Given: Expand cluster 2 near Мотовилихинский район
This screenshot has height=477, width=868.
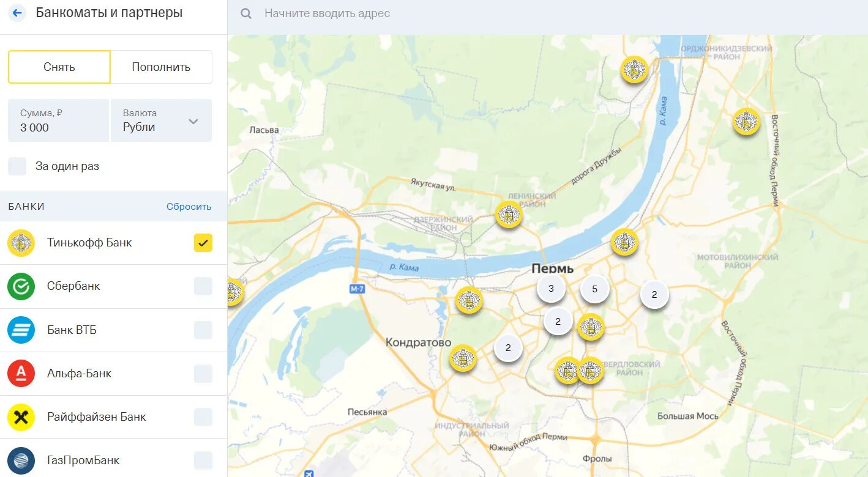Looking at the screenshot, I should [x=654, y=295].
